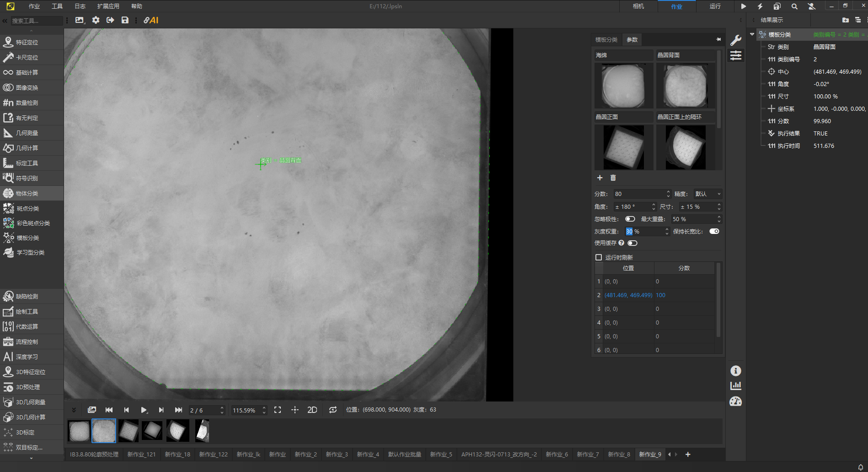Select the first image thumbnail in filmstrip

tap(79, 431)
